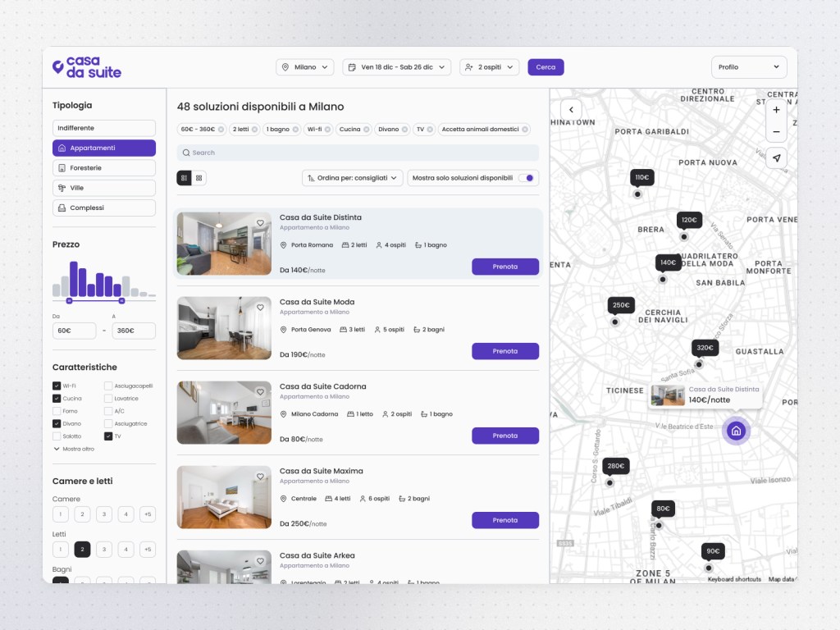Switch to grid view layout icon

pyautogui.click(x=199, y=178)
